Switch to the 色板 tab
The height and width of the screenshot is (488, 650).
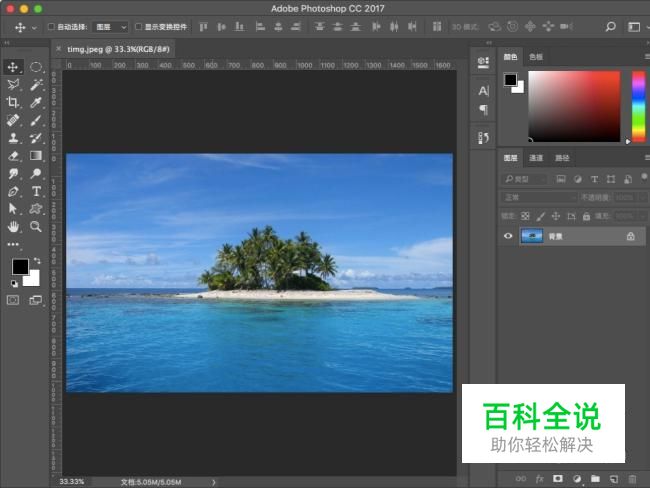point(536,58)
